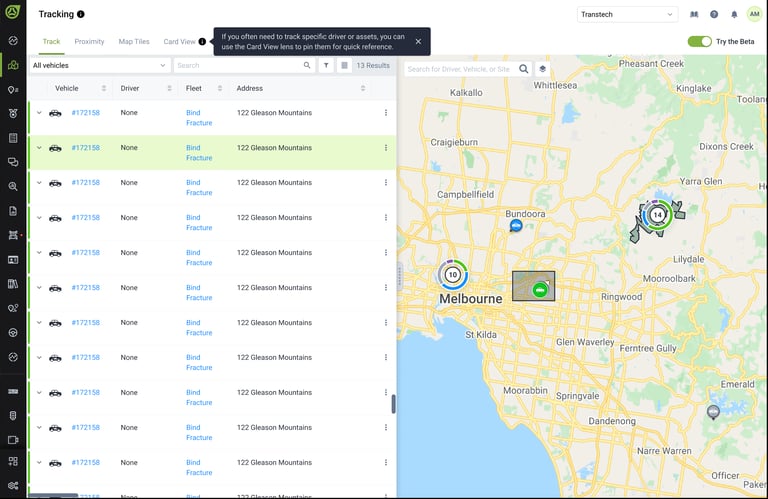
Task: Open the widgets grid sidebar icon
Action: [x=13, y=461]
